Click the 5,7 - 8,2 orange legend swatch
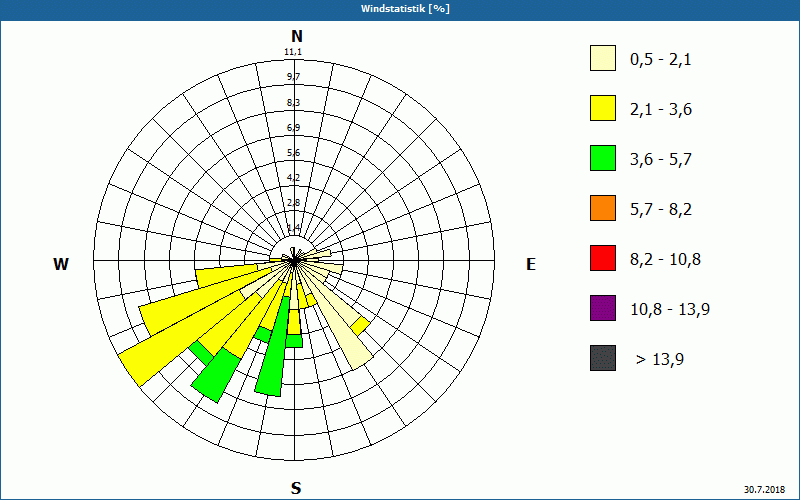Screen dimensions: 800x500 (603, 208)
